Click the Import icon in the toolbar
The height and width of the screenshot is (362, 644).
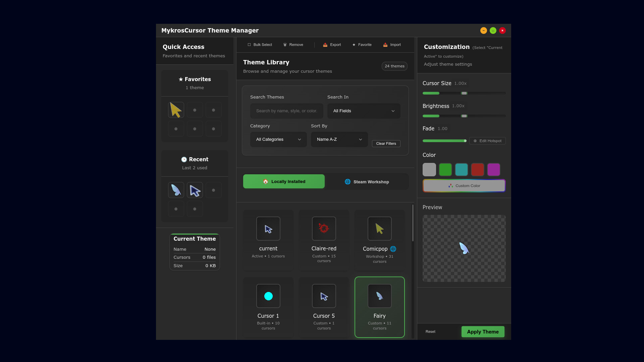point(385,45)
